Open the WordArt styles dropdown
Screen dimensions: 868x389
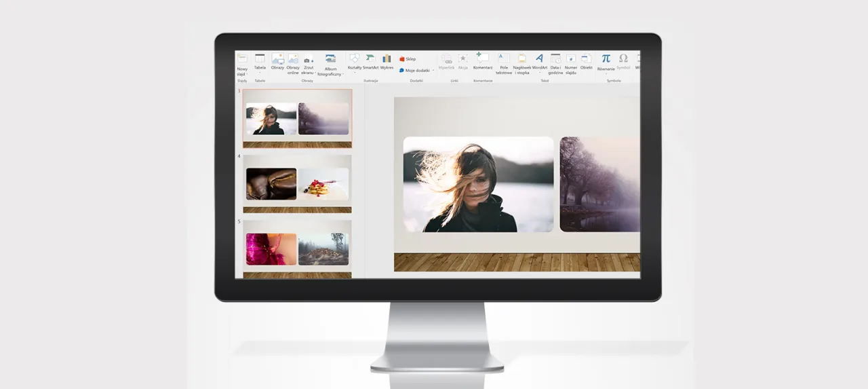[540, 71]
